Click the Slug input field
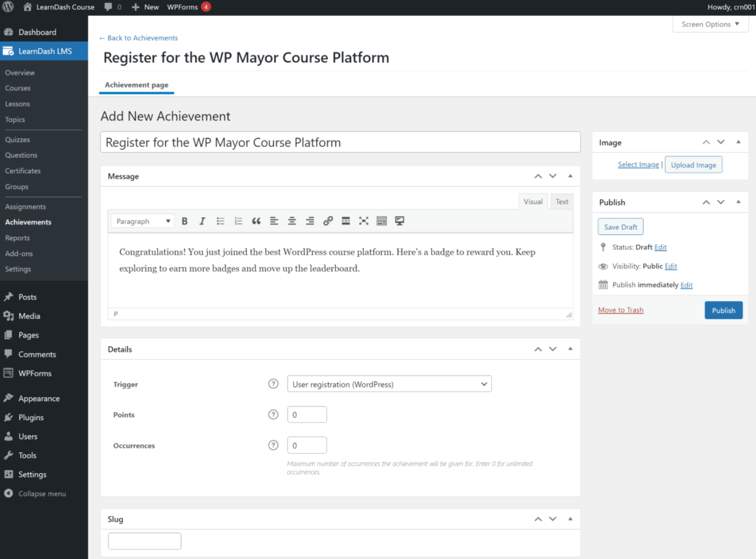Viewport: 756px width, 559px height. pyautogui.click(x=145, y=541)
